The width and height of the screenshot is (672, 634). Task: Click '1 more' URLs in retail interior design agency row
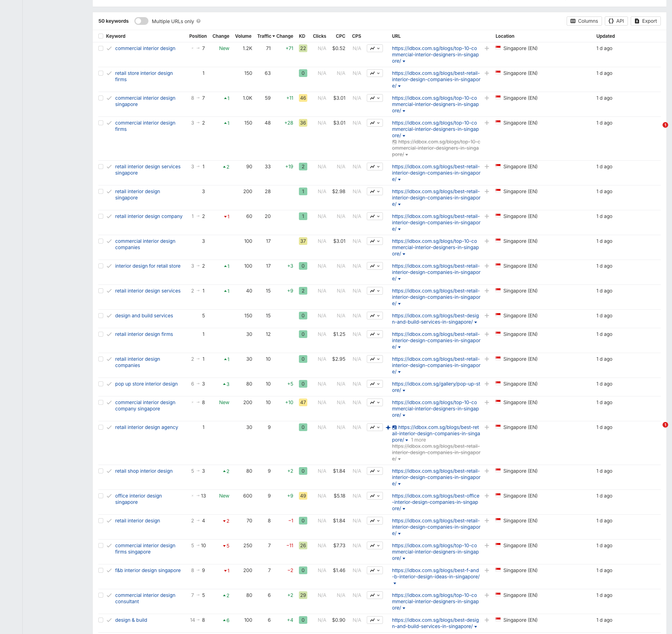click(x=419, y=440)
